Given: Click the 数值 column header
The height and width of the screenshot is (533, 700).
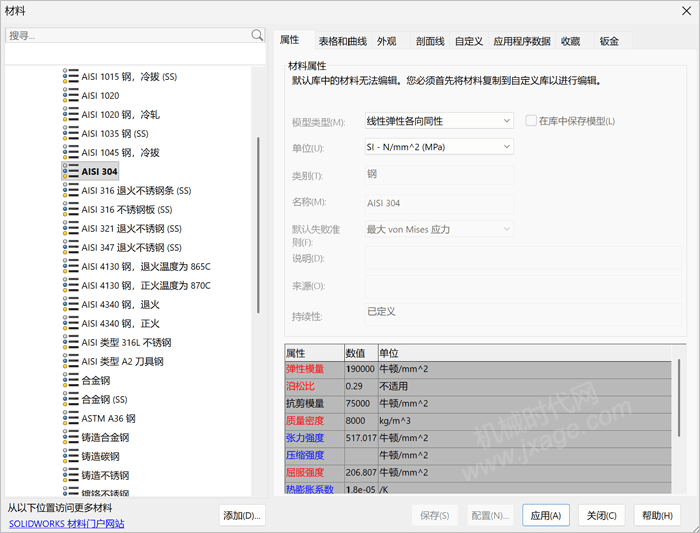Looking at the screenshot, I should [361, 353].
